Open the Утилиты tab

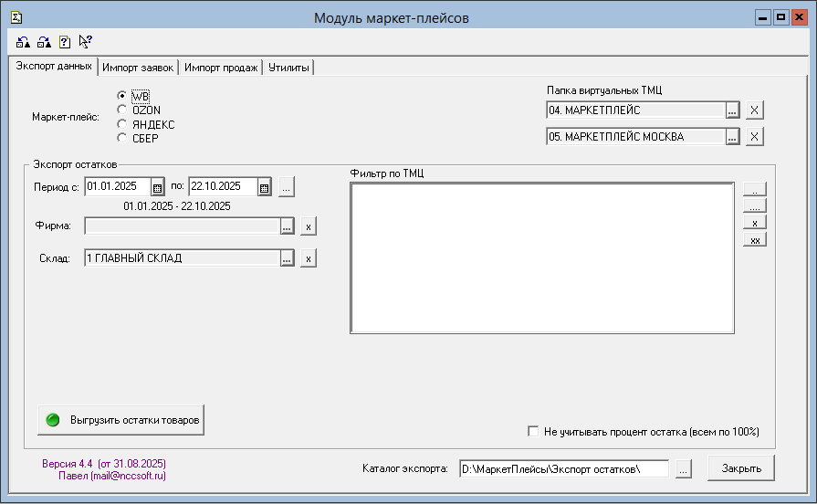[x=288, y=68]
